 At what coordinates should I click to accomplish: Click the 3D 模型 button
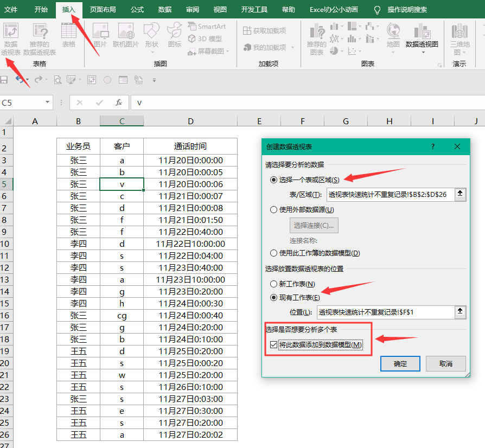point(205,39)
